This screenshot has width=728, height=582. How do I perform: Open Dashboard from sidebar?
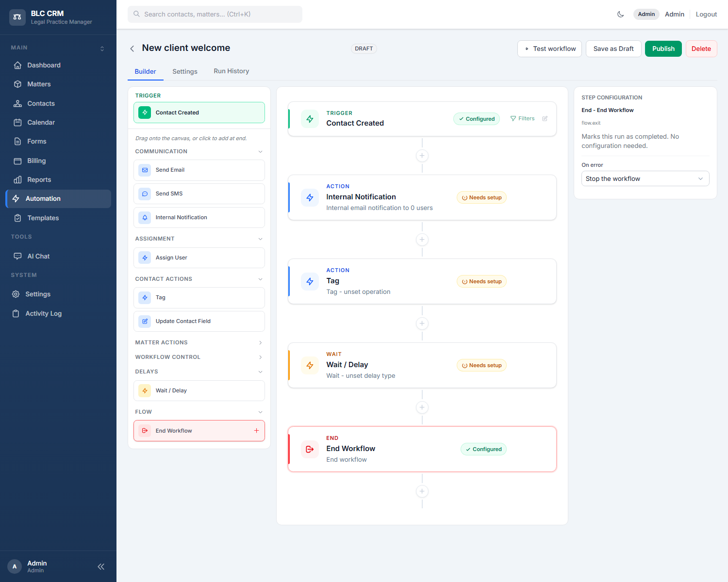(58, 65)
